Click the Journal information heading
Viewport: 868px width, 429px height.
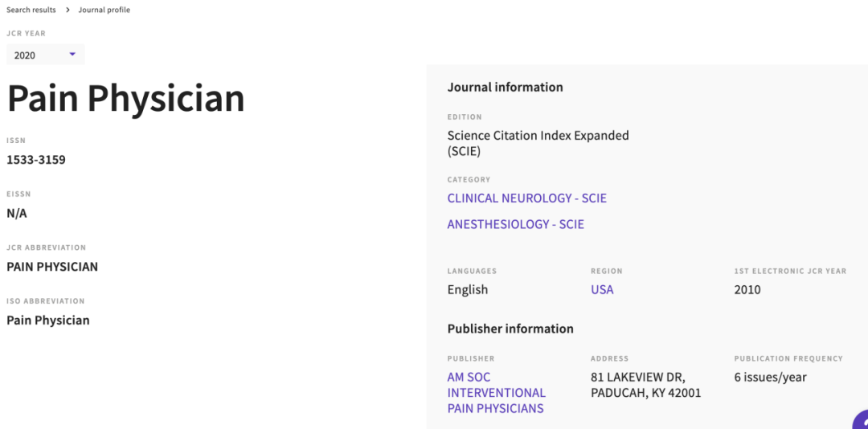(x=506, y=87)
